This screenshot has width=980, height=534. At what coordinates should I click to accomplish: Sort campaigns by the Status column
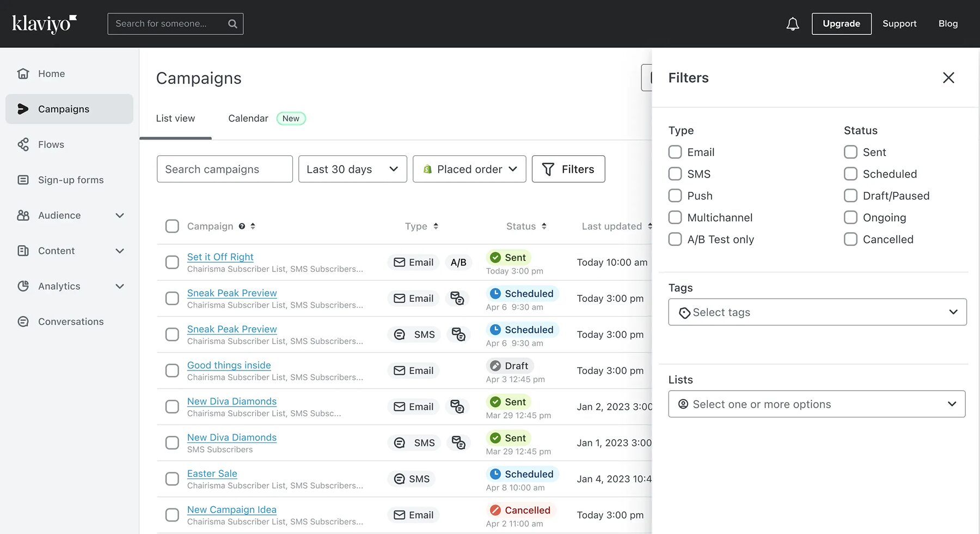tap(526, 226)
